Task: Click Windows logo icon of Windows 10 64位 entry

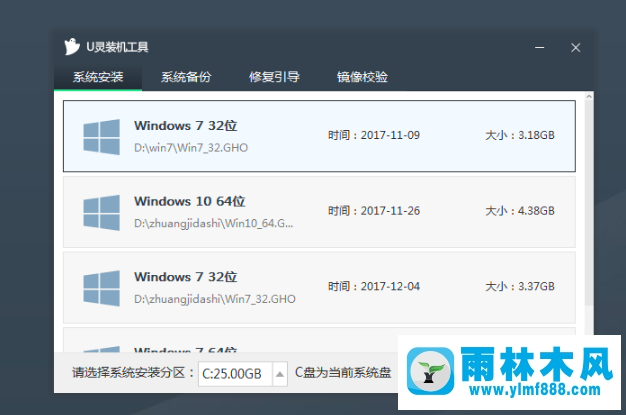Action: (101, 212)
